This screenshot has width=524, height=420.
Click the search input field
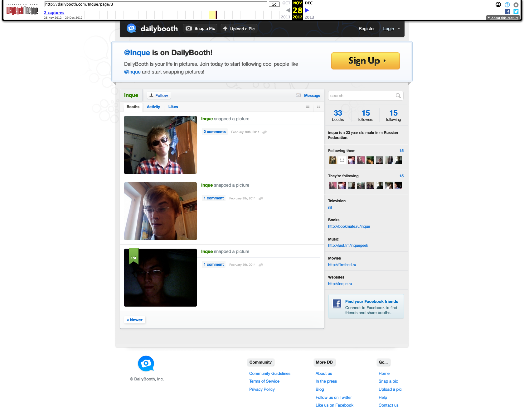coord(362,96)
